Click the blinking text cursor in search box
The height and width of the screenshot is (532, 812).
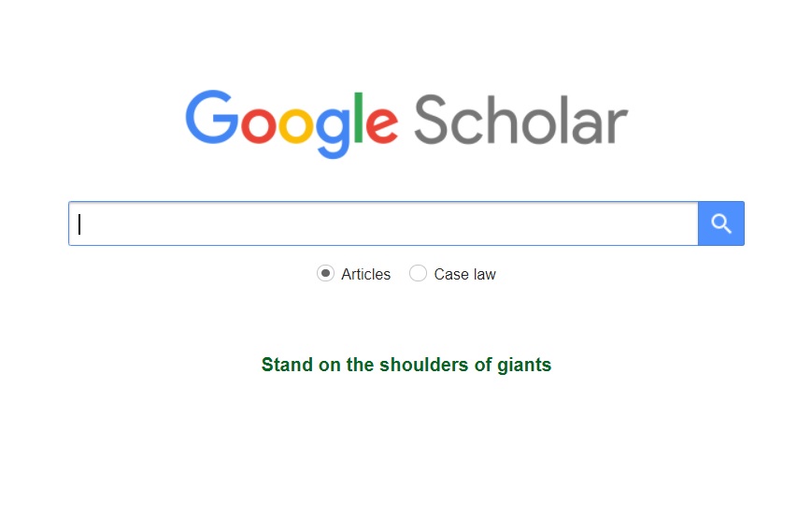[80, 223]
